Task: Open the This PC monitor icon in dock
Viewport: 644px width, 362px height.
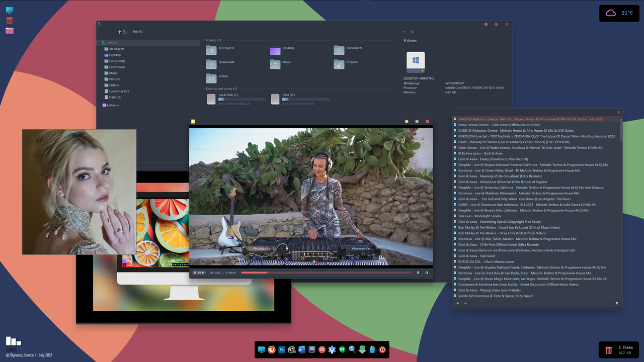Action: point(262,349)
